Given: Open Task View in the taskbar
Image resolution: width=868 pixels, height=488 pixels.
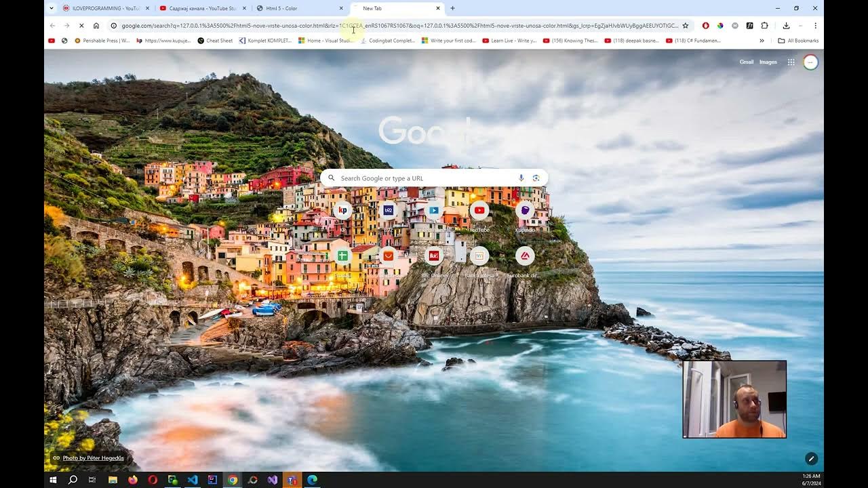Looking at the screenshot, I should (x=92, y=480).
